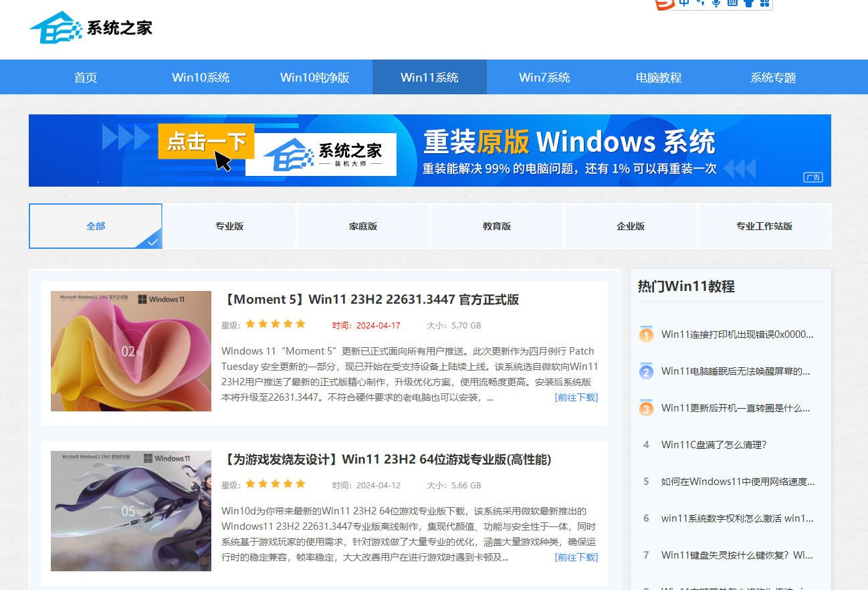Select the 专业工作站版 filter tab
Image resolution: width=868 pixels, height=590 pixels.
[x=764, y=226]
